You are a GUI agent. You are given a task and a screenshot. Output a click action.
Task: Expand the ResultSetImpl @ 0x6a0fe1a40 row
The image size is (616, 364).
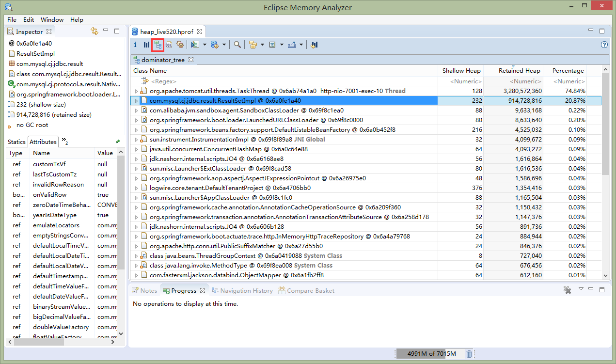136,101
